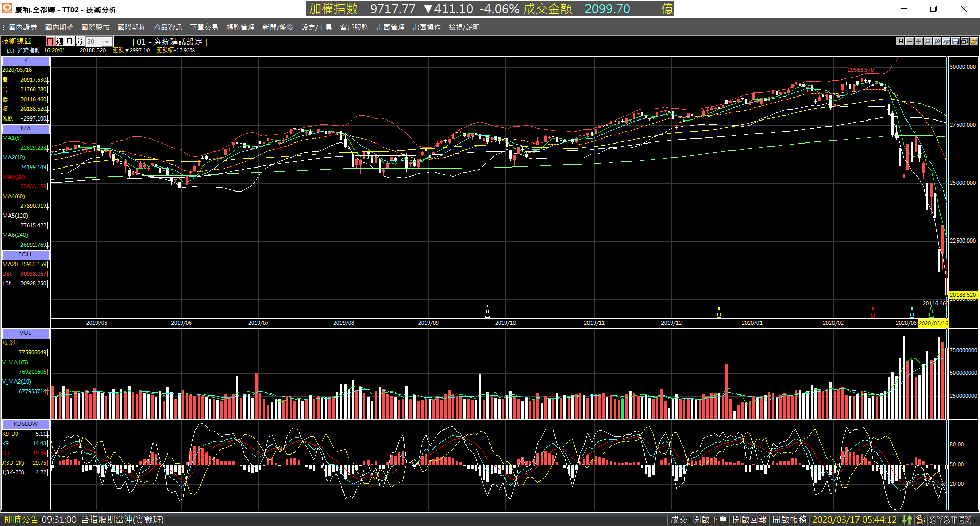The width and height of the screenshot is (980, 526).
Task: Click the pin chart icon
Action: 900,41
